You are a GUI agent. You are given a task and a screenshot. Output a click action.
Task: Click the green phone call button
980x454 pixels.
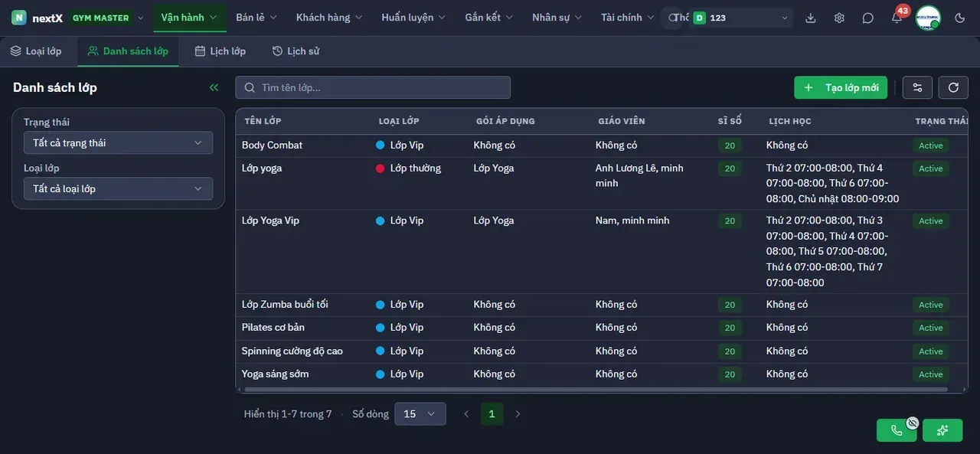point(897,430)
